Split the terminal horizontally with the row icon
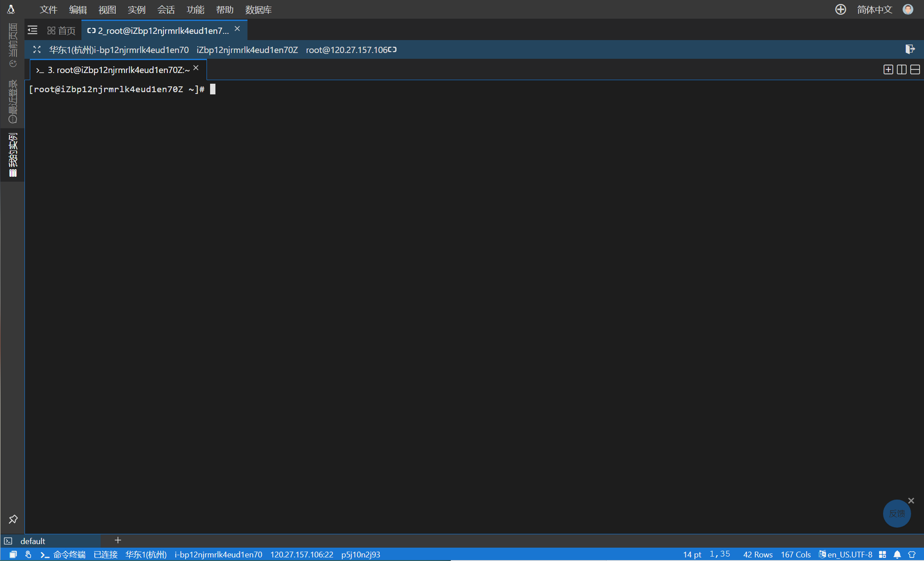This screenshot has height=561, width=924. pos(915,69)
